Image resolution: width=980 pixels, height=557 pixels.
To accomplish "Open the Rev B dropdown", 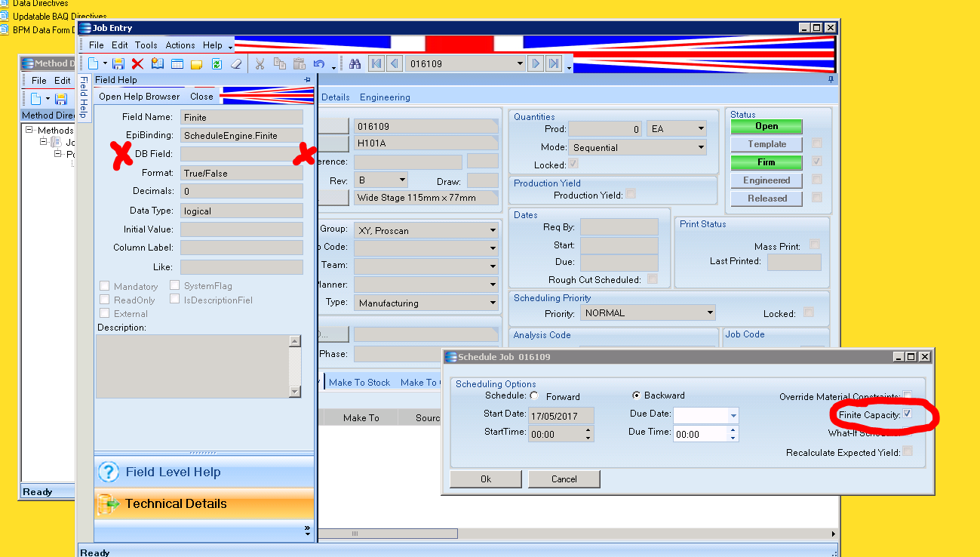I will [x=402, y=180].
